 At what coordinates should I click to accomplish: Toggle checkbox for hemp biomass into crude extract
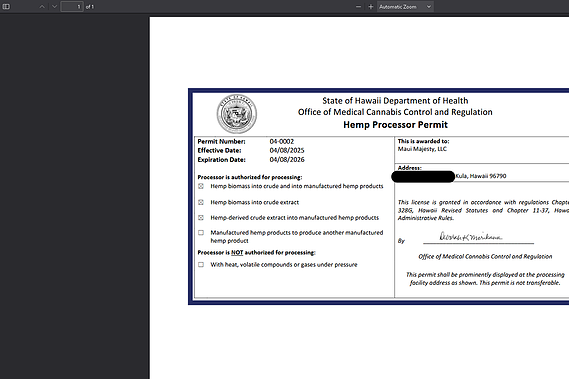tap(201, 202)
